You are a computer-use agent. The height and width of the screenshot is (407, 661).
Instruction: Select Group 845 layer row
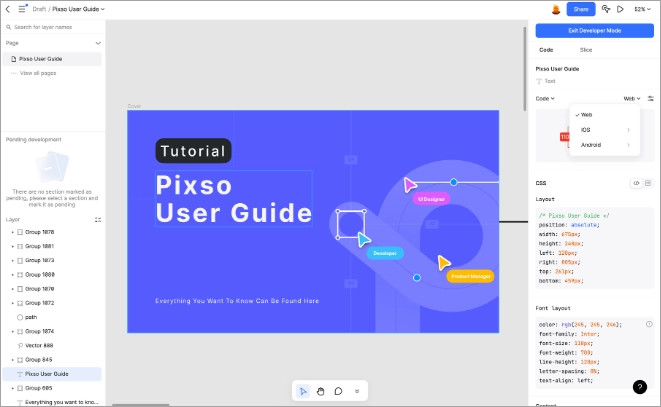pos(52,360)
